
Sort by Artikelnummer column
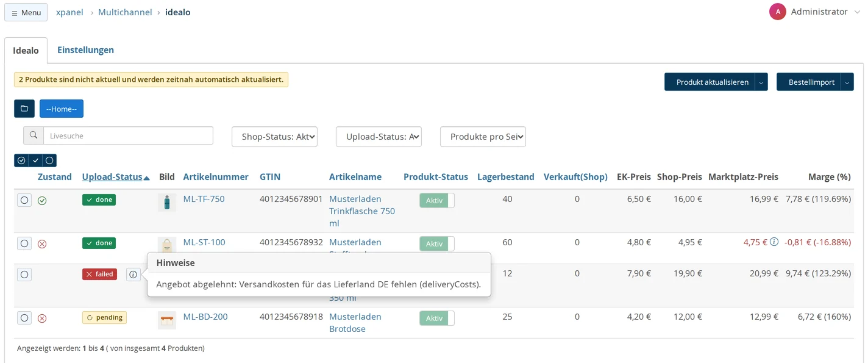tap(216, 177)
